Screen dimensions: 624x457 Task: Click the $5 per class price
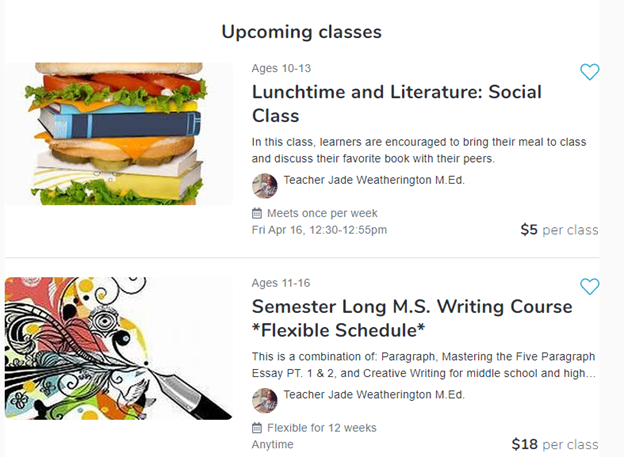click(559, 230)
